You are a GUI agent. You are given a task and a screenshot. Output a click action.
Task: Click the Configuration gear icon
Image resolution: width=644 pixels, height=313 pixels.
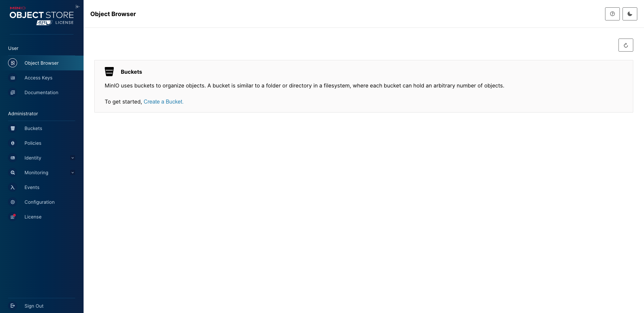13,202
